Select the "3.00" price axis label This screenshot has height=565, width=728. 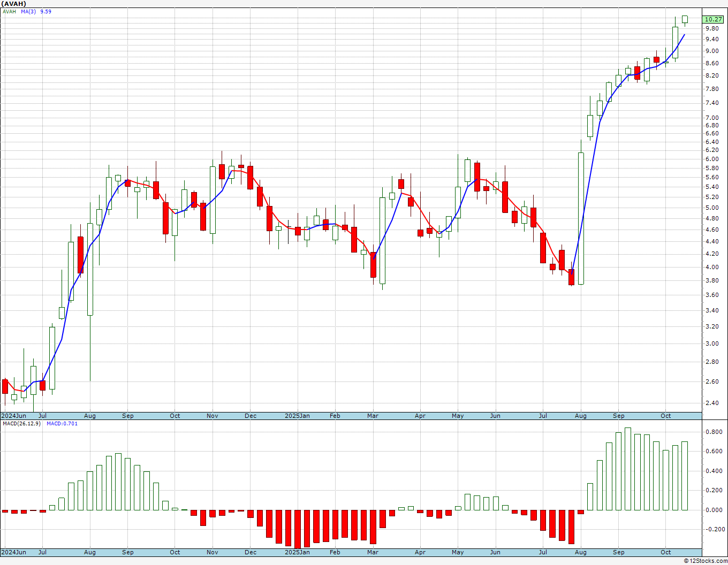click(712, 343)
